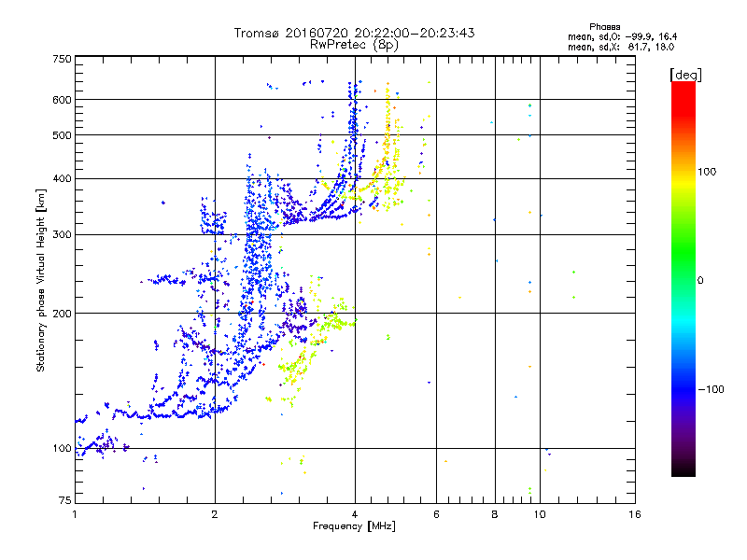Viewport: 747px width, 560px height.
Task: Click the frequency axis tick "6"
Action: click(x=436, y=514)
